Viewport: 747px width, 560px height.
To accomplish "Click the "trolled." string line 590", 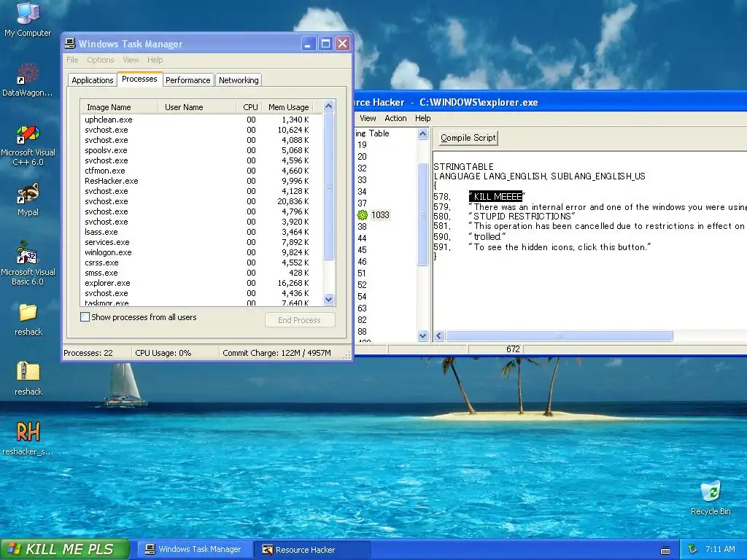I will tap(487, 237).
